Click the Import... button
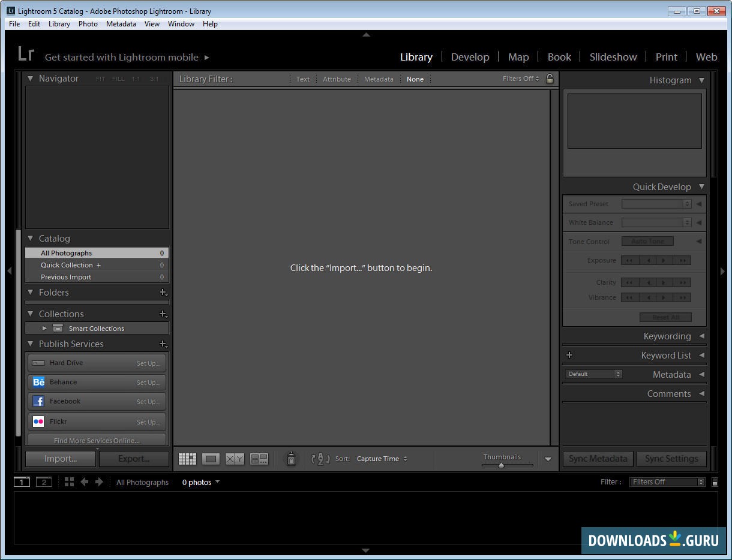This screenshot has width=732, height=560. click(61, 459)
